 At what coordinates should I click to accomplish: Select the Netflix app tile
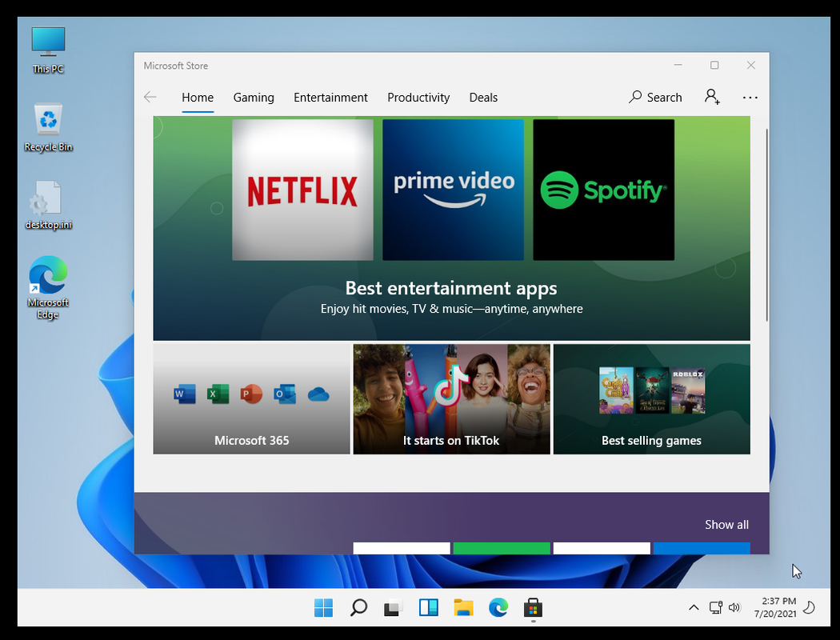(x=302, y=190)
